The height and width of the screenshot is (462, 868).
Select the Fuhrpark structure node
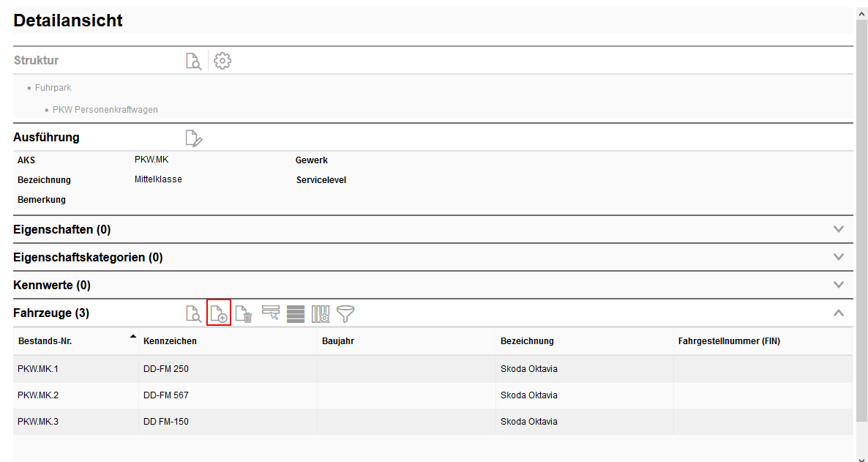pos(53,88)
